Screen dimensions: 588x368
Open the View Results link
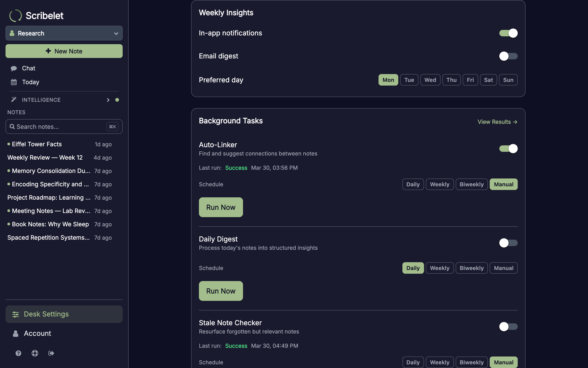(x=497, y=122)
